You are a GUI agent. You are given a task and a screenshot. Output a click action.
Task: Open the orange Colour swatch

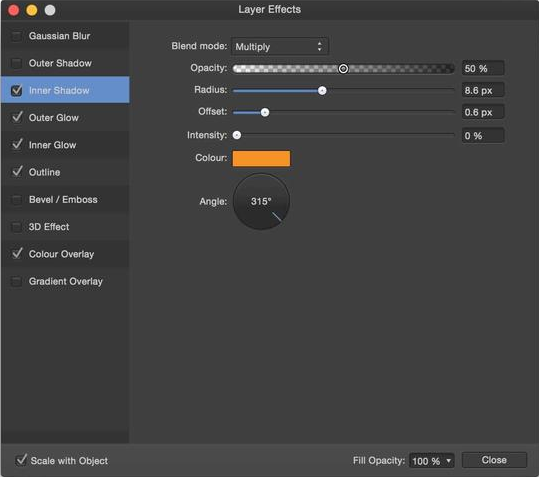[x=261, y=158]
